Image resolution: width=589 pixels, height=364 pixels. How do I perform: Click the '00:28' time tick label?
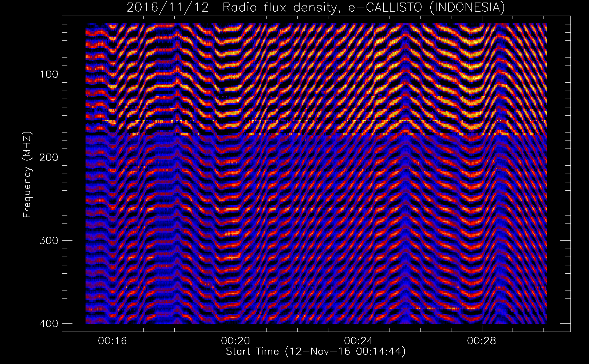pyautogui.click(x=482, y=341)
